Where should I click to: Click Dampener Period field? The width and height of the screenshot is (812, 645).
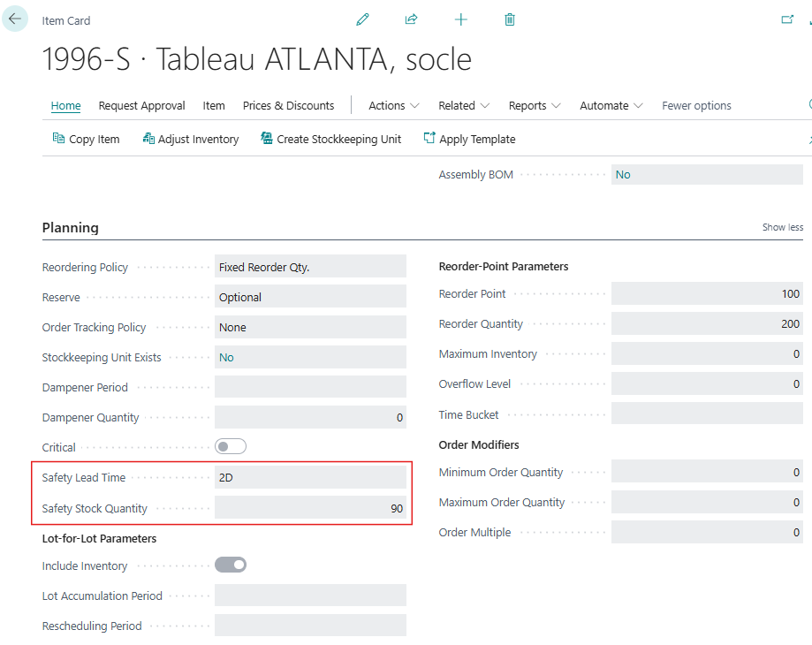(310, 387)
